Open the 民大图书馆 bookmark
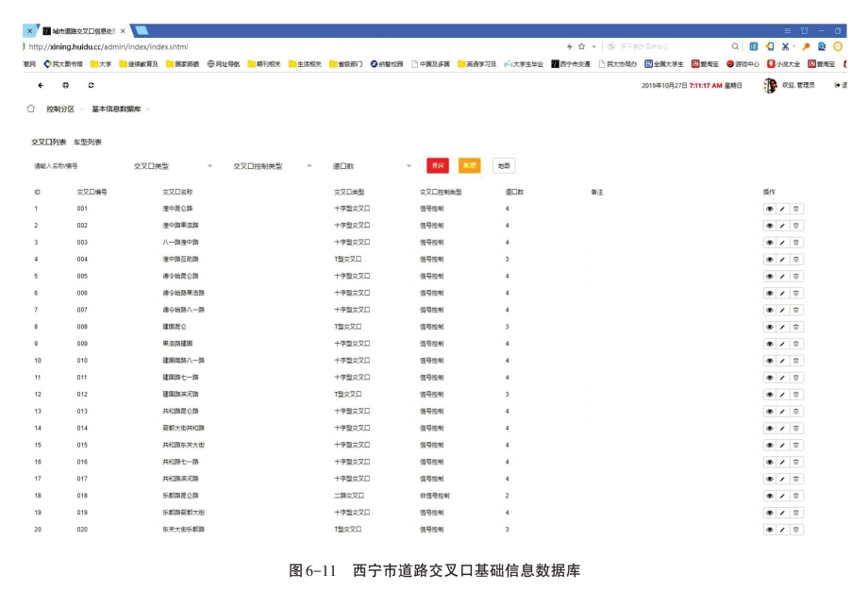 pos(63,64)
